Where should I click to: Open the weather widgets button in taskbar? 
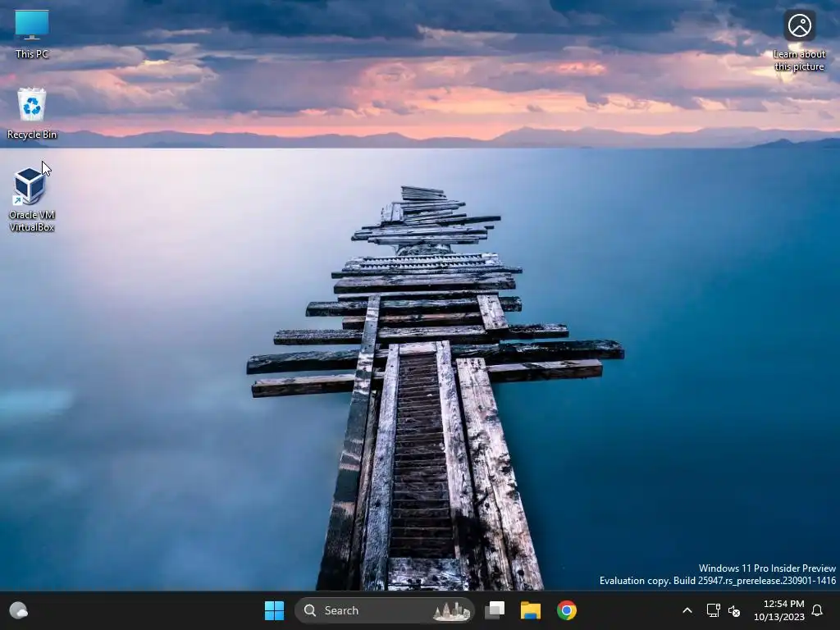[x=19, y=610]
